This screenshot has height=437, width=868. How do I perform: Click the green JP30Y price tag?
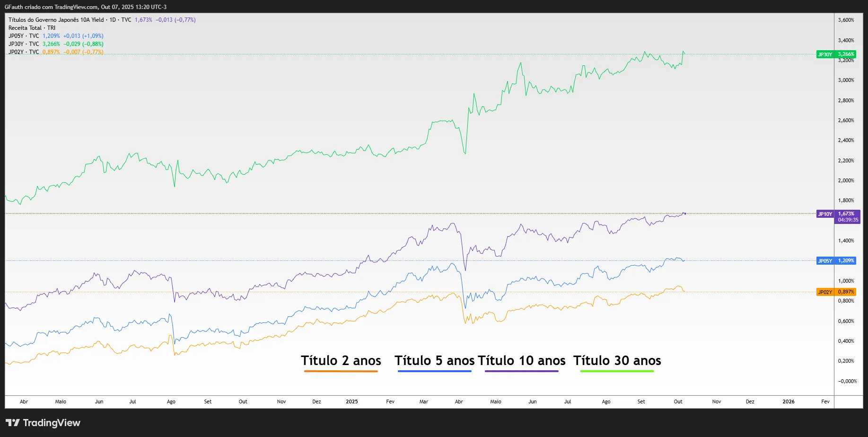point(836,54)
